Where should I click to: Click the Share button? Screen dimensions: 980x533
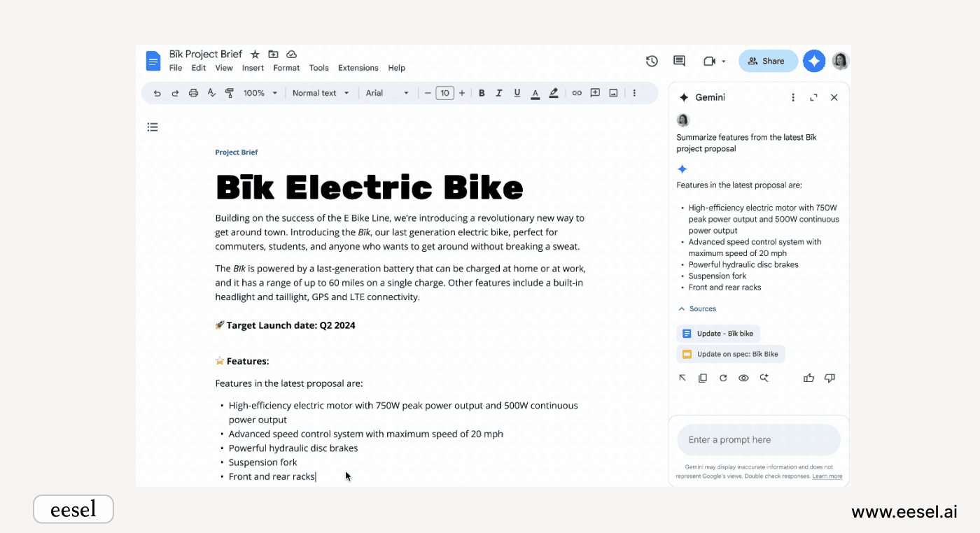tap(768, 61)
